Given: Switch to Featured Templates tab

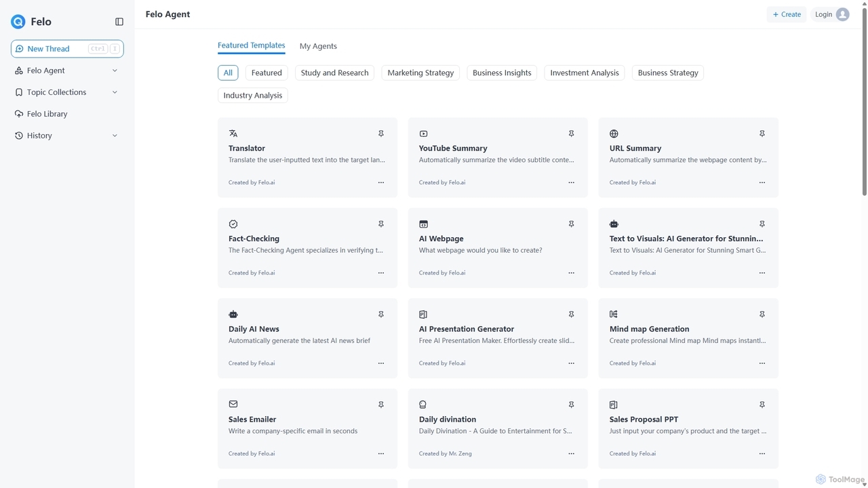Looking at the screenshot, I should click(x=252, y=45).
